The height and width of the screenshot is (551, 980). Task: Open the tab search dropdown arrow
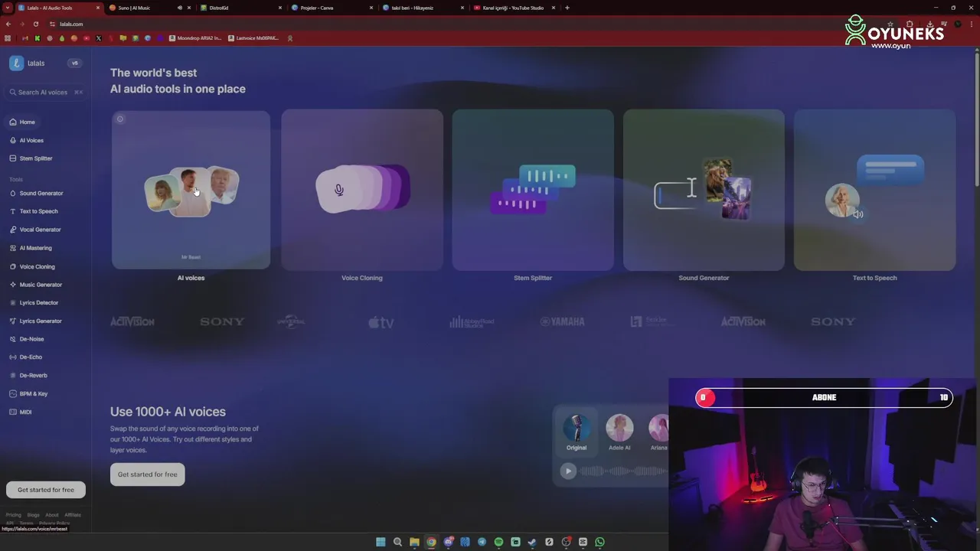(8, 8)
